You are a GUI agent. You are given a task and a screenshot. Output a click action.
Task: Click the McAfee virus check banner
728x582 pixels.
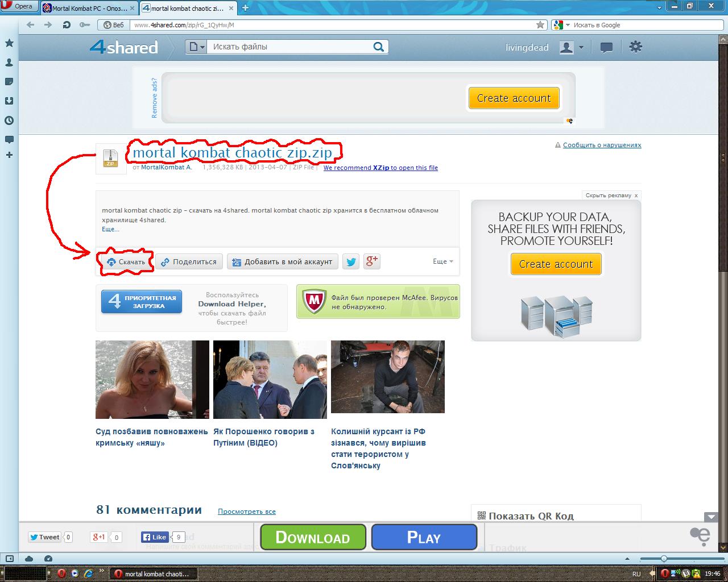pos(378,302)
